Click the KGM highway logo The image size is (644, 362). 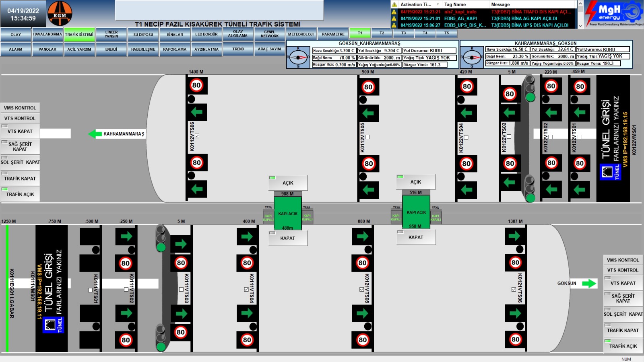pos(60,13)
